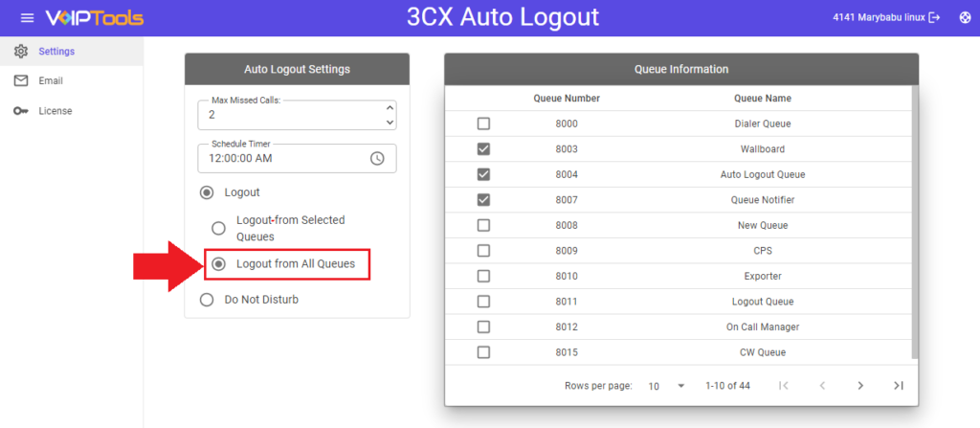
Task: Tick the checkbox for Logout Queue 8011
Action: pyautogui.click(x=483, y=302)
